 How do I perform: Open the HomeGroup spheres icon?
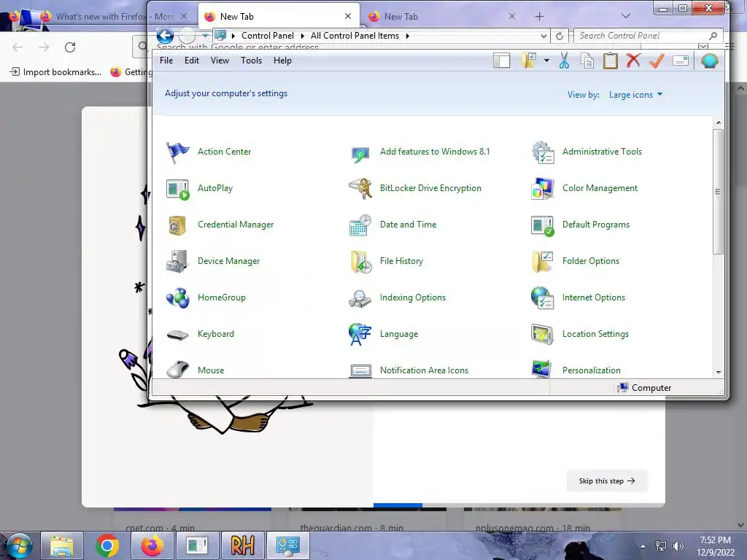pos(178,298)
